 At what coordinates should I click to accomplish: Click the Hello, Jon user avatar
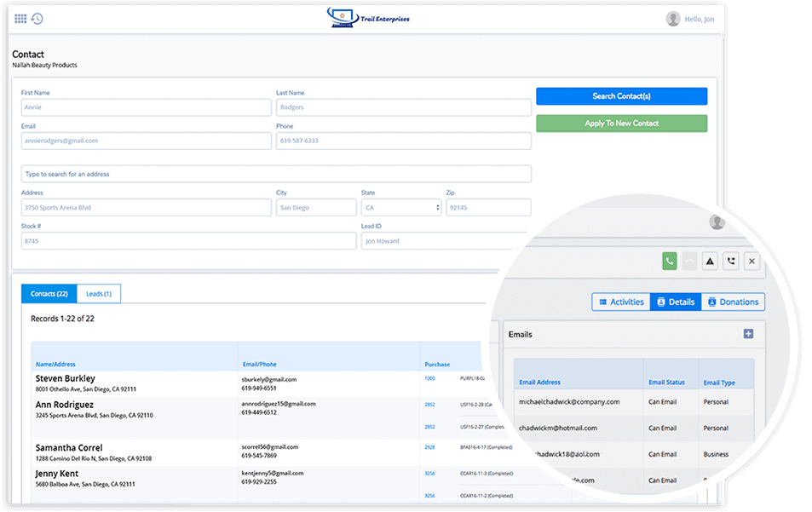673,19
